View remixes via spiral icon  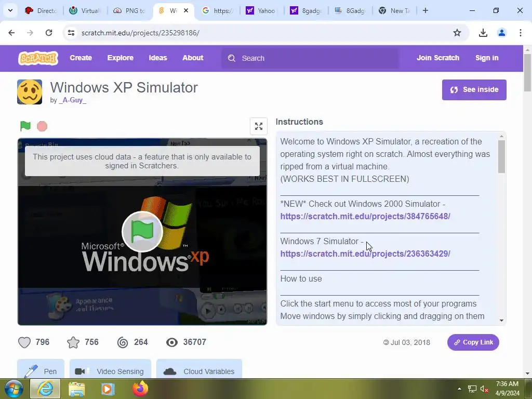pyautogui.click(x=123, y=342)
